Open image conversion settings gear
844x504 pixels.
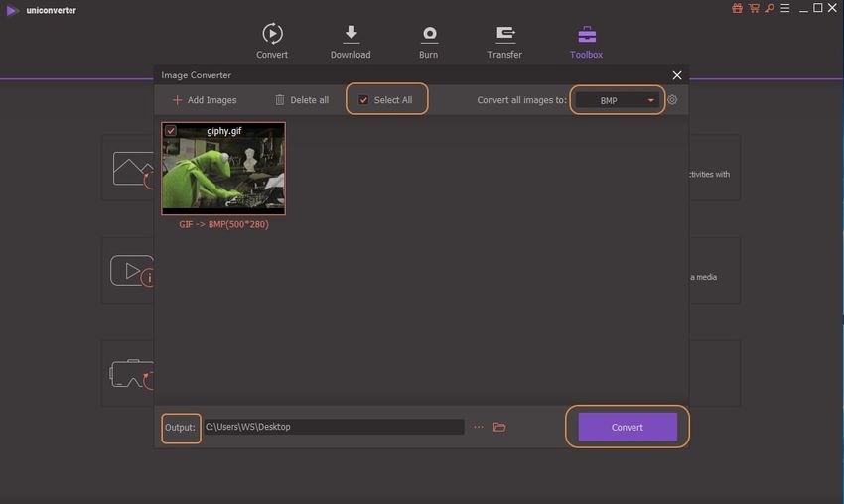click(672, 100)
